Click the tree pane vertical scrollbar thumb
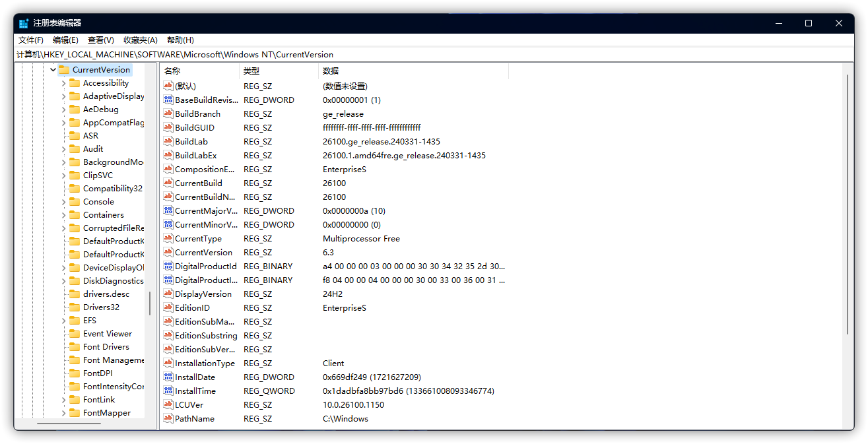 [x=150, y=303]
